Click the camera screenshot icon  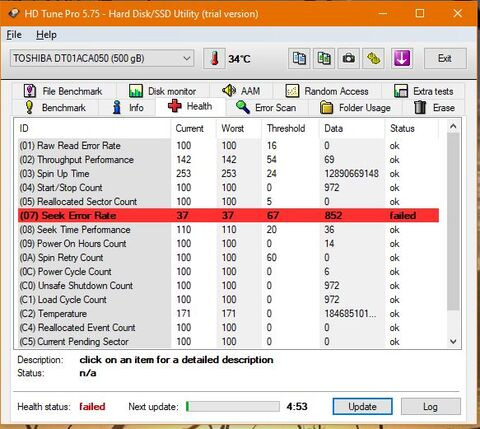(x=349, y=59)
